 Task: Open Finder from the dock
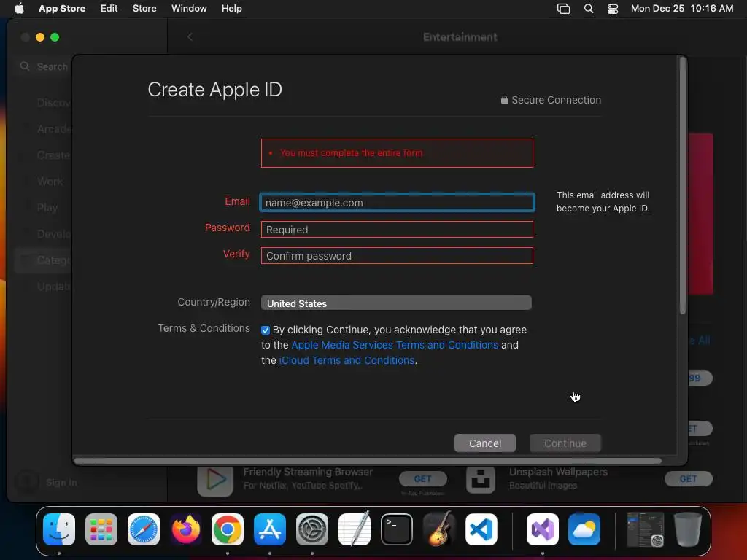click(59, 529)
